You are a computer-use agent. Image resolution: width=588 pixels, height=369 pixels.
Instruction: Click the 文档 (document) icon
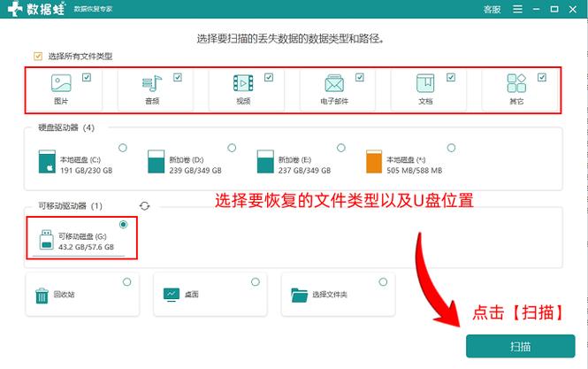[425, 83]
